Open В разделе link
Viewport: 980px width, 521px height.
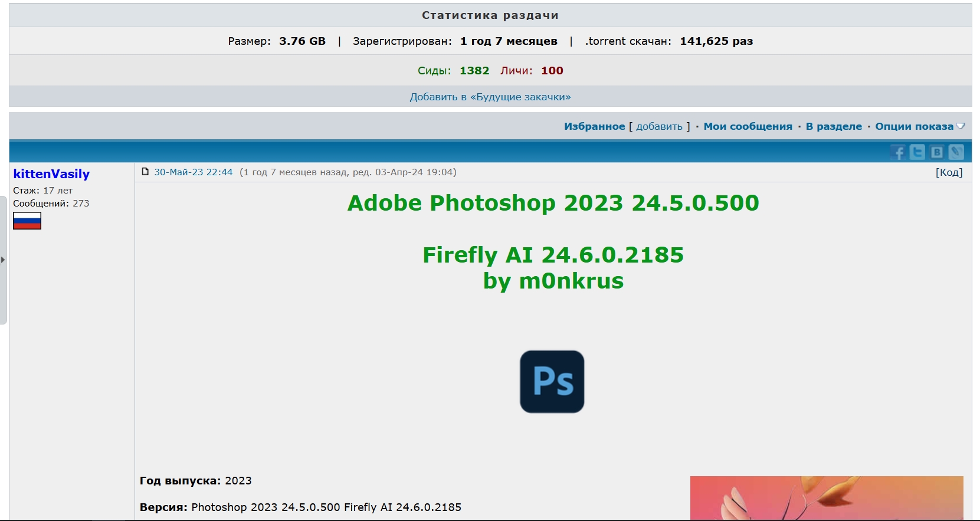[x=834, y=126]
